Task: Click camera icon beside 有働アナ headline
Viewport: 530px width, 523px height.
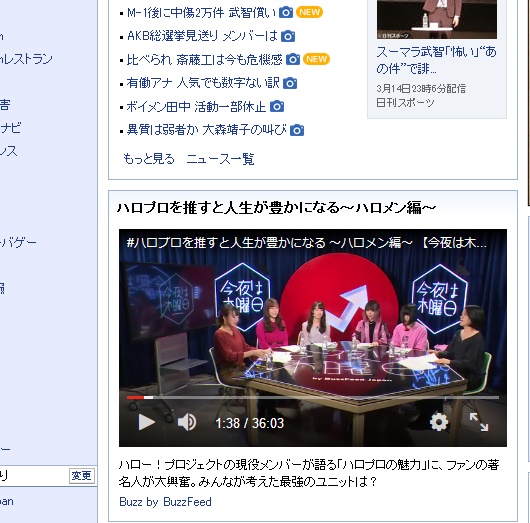Action: 290,83
